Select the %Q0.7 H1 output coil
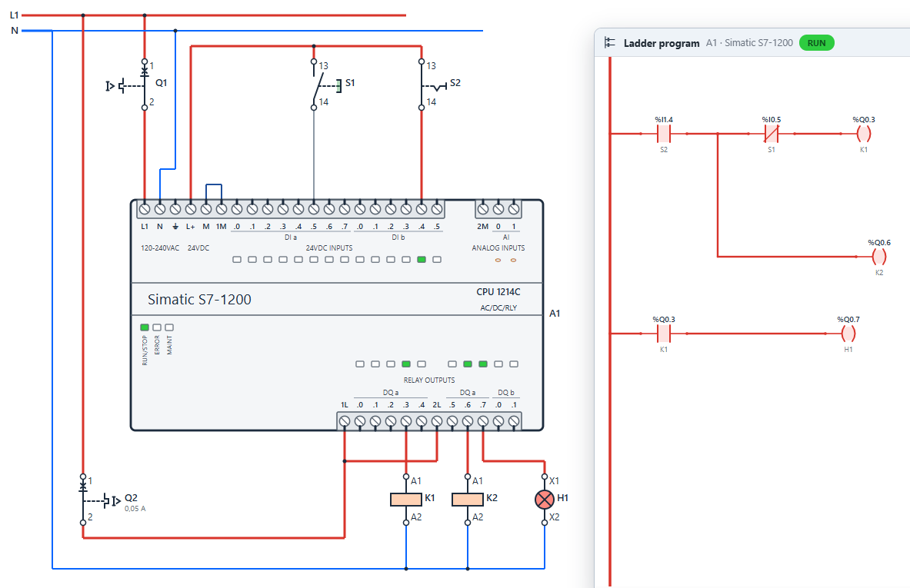The height and width of the screenshot is (588, 910). (848, 334)
